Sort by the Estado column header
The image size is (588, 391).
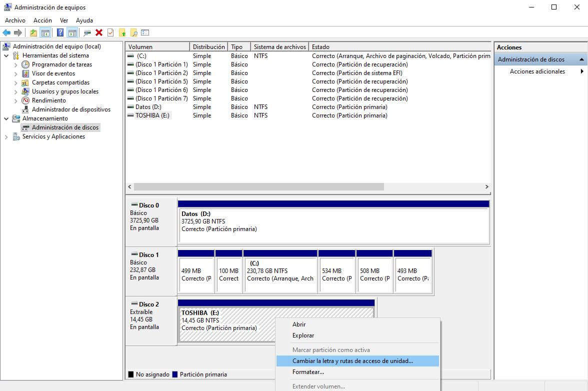click(400, 47)
